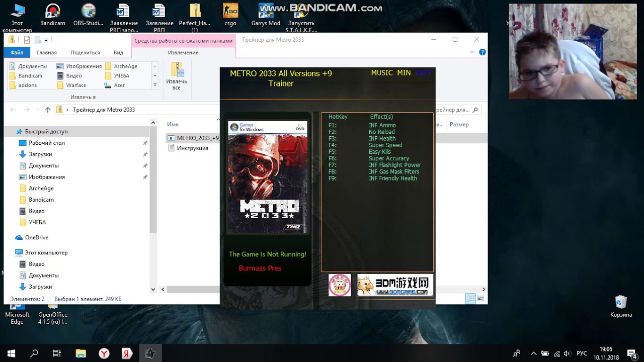Open taskbar Search magnifier

coord(34,353)
